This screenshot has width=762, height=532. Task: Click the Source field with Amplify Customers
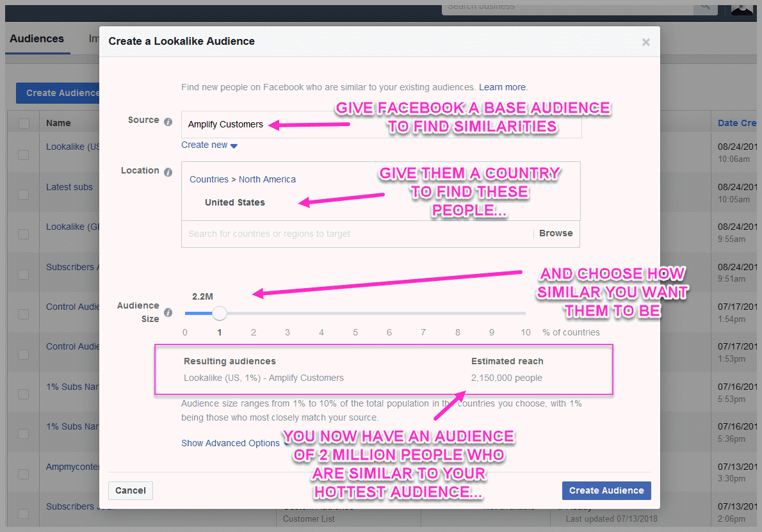pyautogui.click(x=381, y=124)
